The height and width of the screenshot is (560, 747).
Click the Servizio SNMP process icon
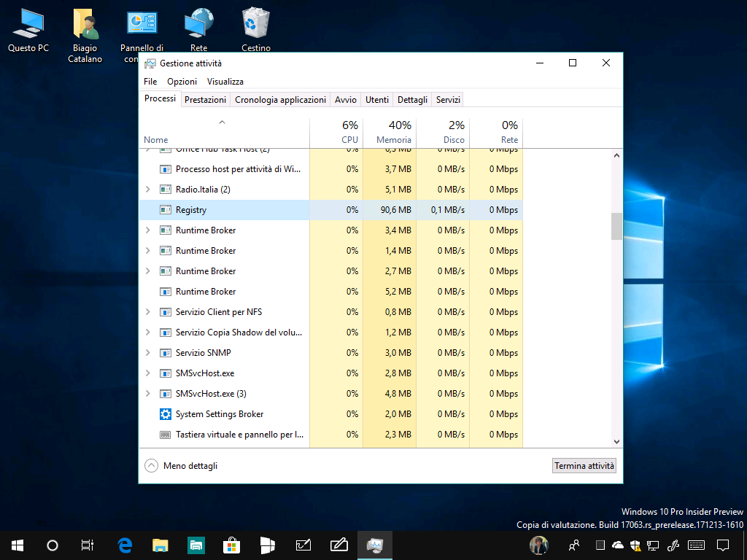(166, 353)
